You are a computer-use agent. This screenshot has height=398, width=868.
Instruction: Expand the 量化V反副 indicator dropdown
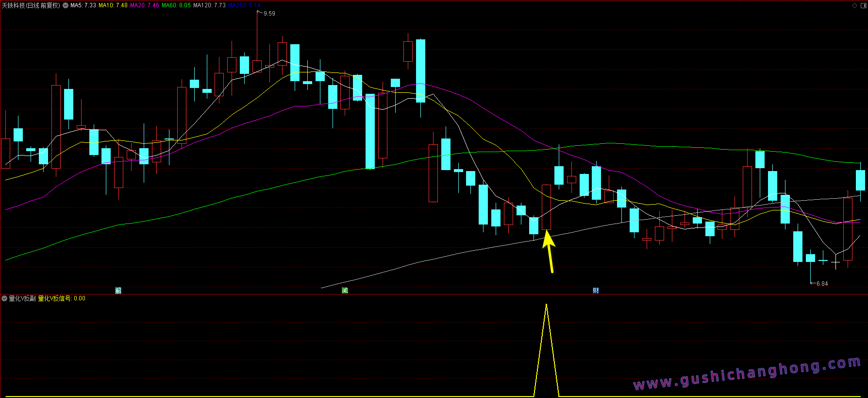[x=4, y=298]
